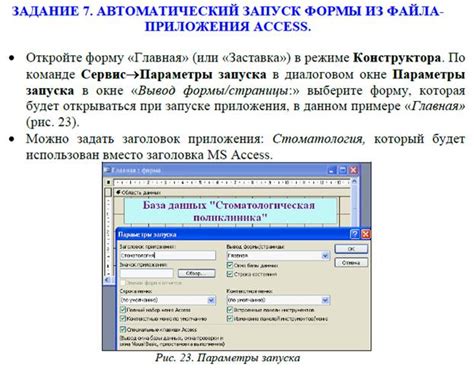
Task: Select the База данных title label
Action: 230,211
